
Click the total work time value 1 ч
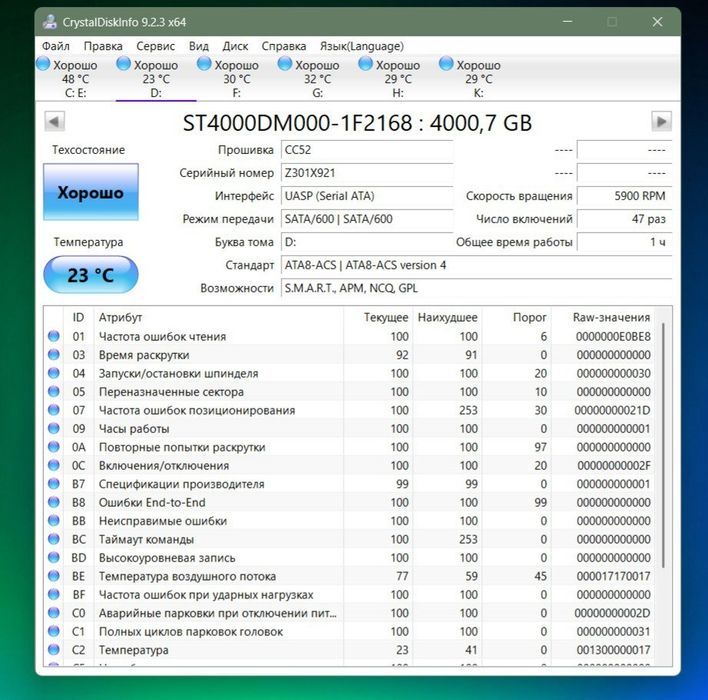624,242
